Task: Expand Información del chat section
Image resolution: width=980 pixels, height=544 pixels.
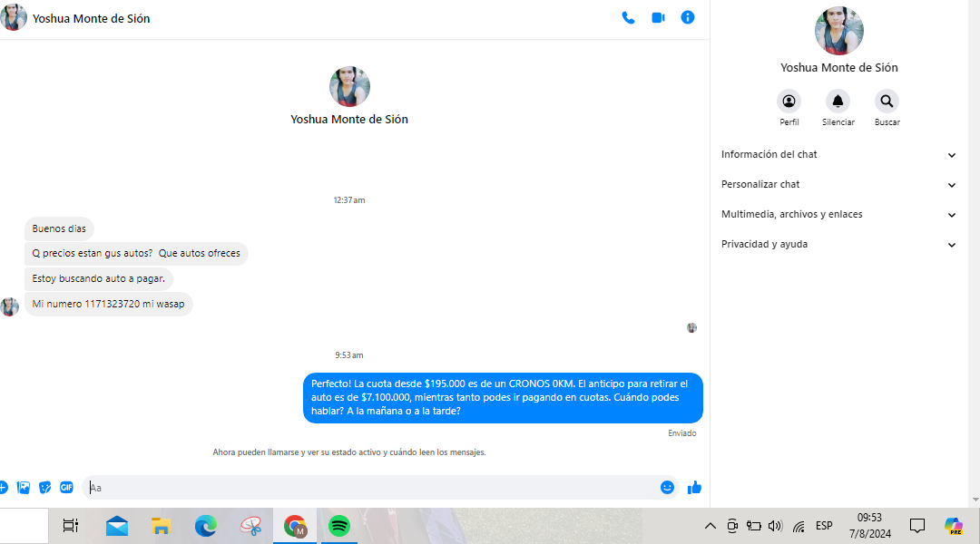Action: [838, 154]
